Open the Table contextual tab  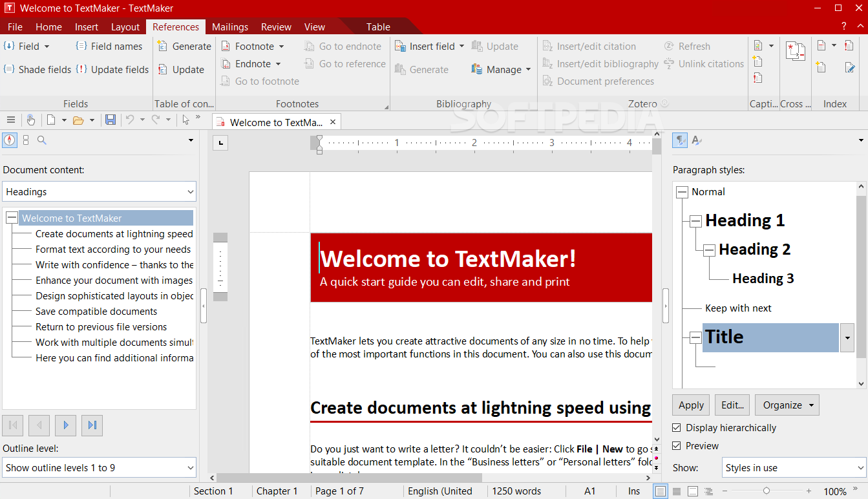click(379, 27)
